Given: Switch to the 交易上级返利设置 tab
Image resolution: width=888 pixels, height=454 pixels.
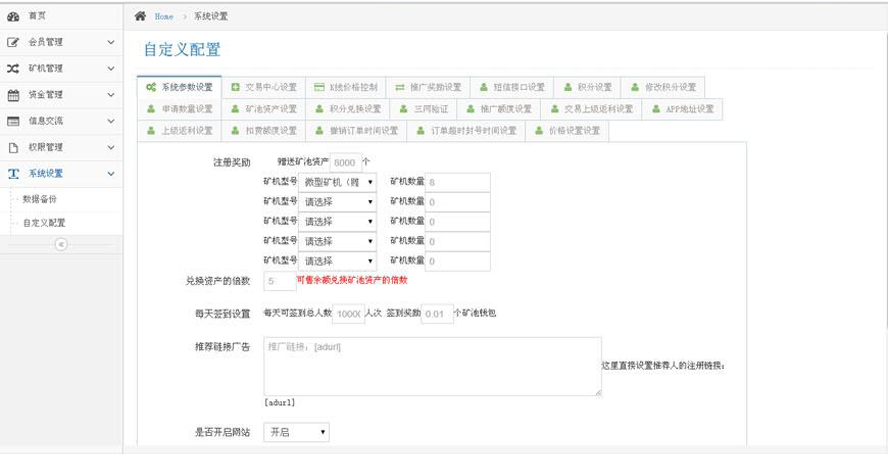Looking at the screenshot, I should click(591, 109).
